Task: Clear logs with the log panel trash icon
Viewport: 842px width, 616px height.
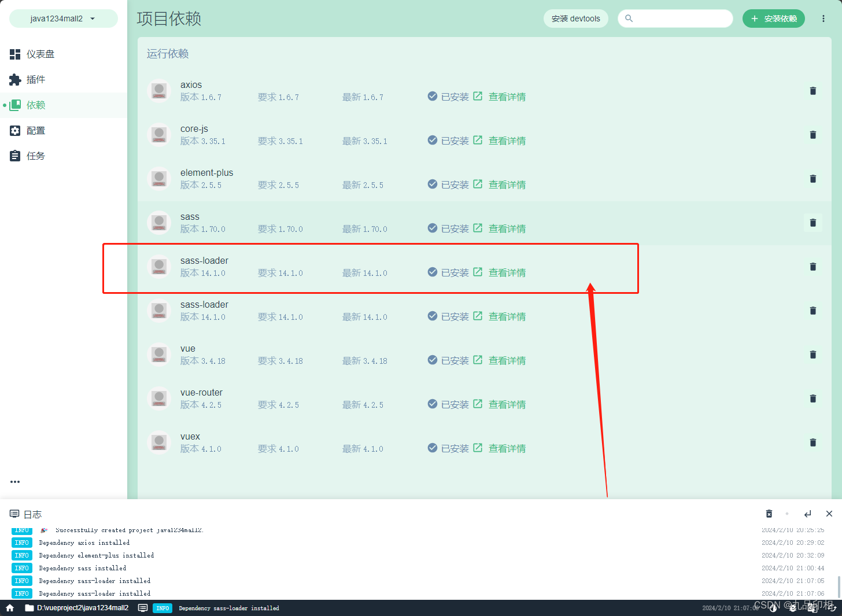Action: 769,514
